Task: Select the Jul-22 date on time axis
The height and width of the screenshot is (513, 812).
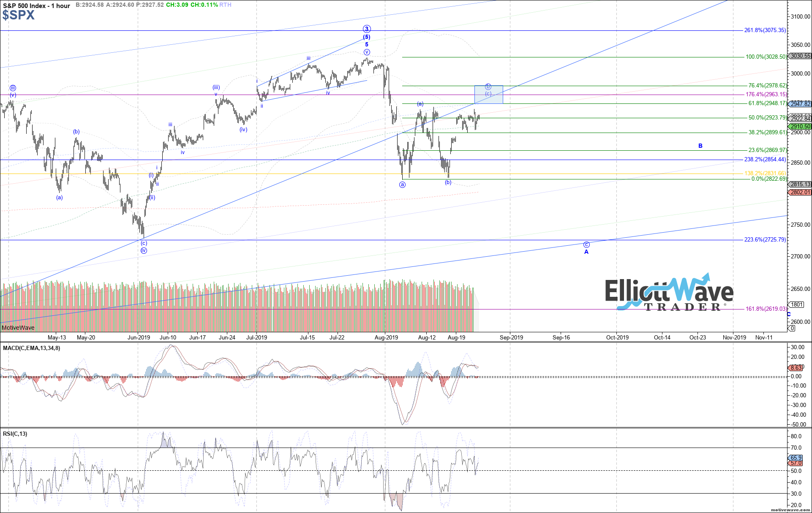Action: coord(337,337)
